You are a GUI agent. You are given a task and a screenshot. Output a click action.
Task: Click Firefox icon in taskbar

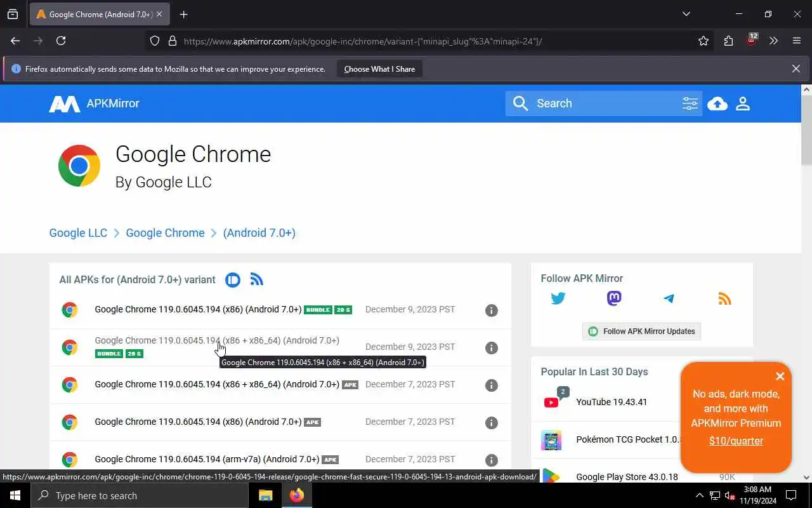[x=296, y=495]
